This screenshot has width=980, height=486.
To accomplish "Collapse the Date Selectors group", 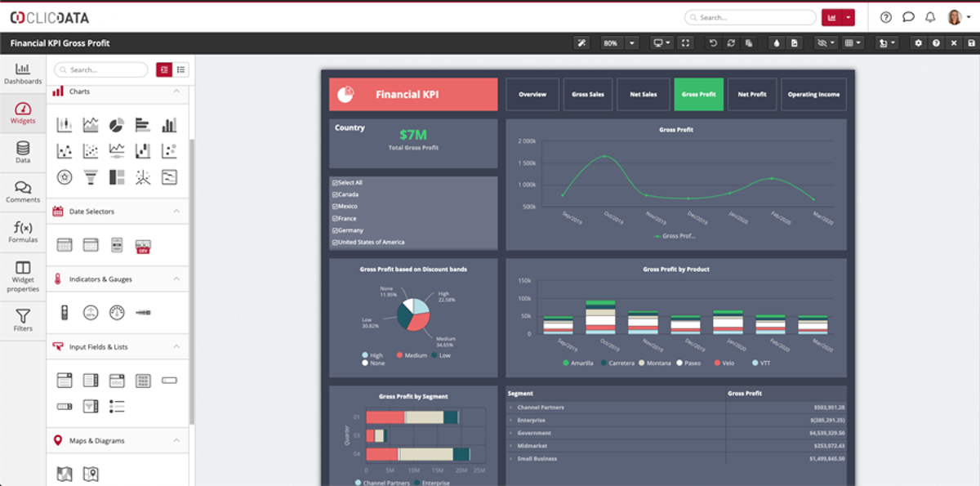I will 176,212.
